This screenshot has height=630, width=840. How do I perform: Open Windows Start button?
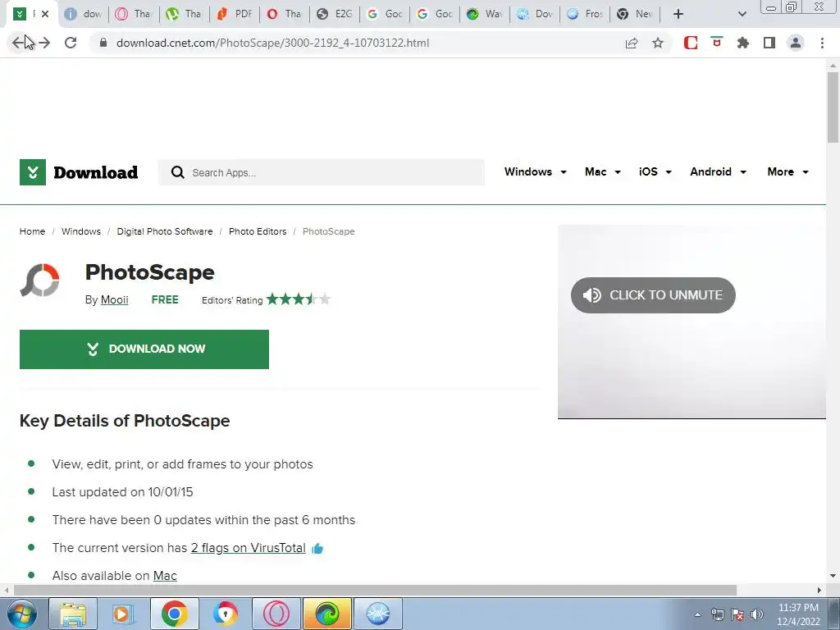click(22, 614)
